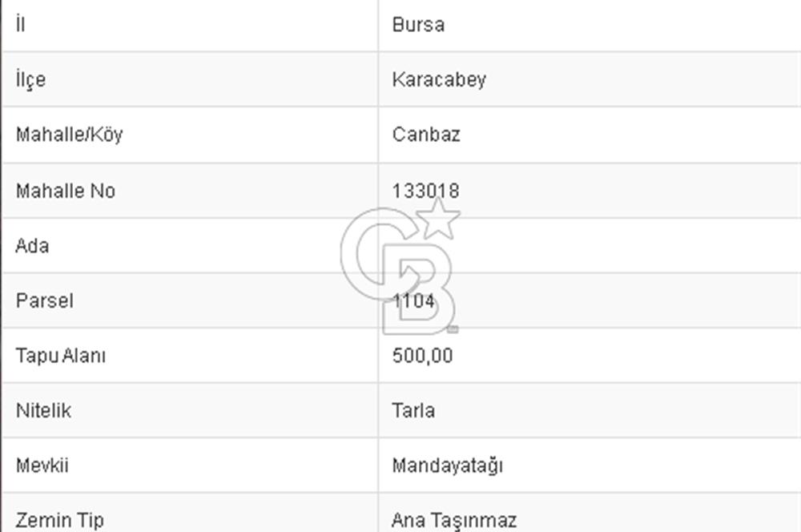801x532 pixels.
Task: Click the Tapu Alanı label
Action: (x=60, y=356)
